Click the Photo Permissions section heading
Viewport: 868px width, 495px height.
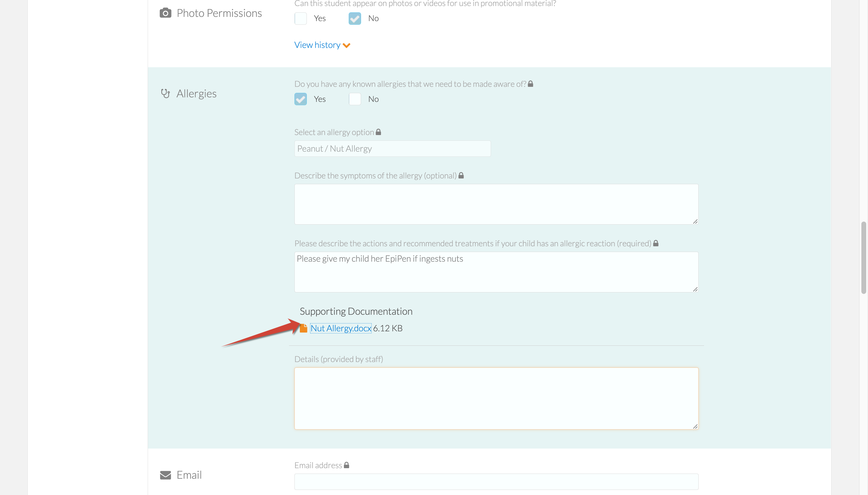point(219,13)
